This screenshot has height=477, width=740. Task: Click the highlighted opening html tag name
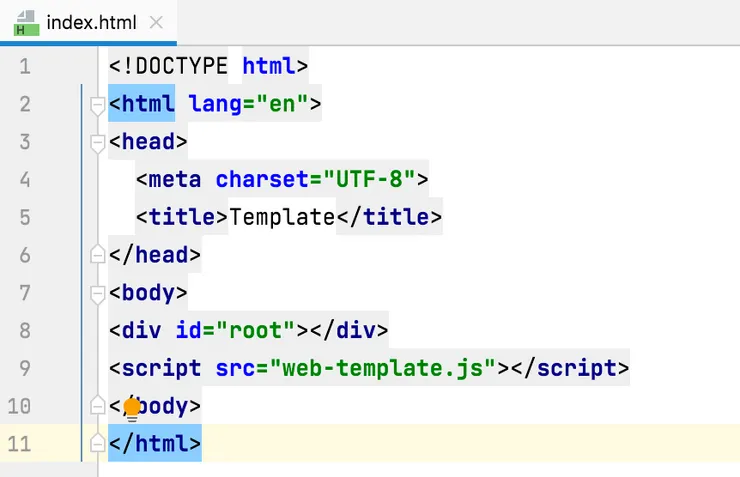148,104
